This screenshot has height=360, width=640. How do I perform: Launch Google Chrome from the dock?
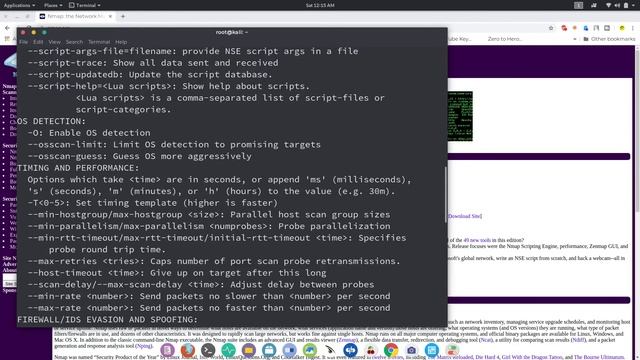(x=391, y=350)
